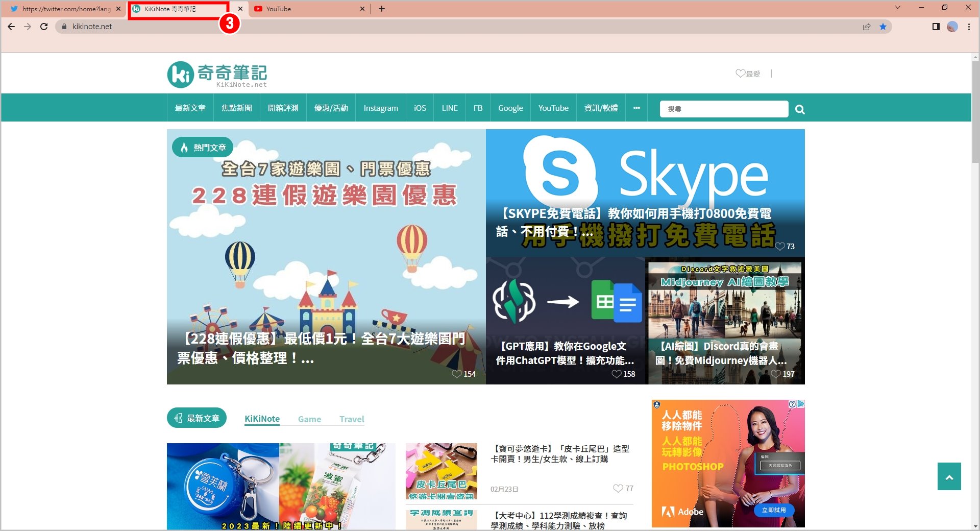Open the Google nav menu
Screen dimensions: 980x531
(510, 108)
